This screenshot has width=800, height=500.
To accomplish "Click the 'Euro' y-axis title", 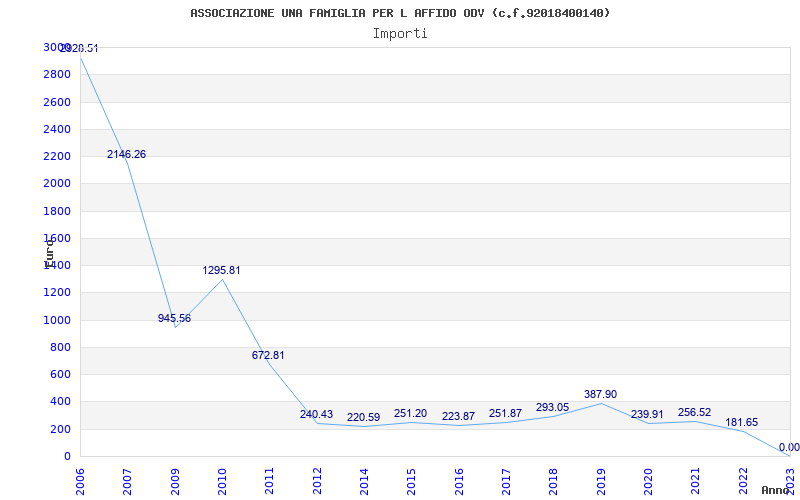I will 49,254.
